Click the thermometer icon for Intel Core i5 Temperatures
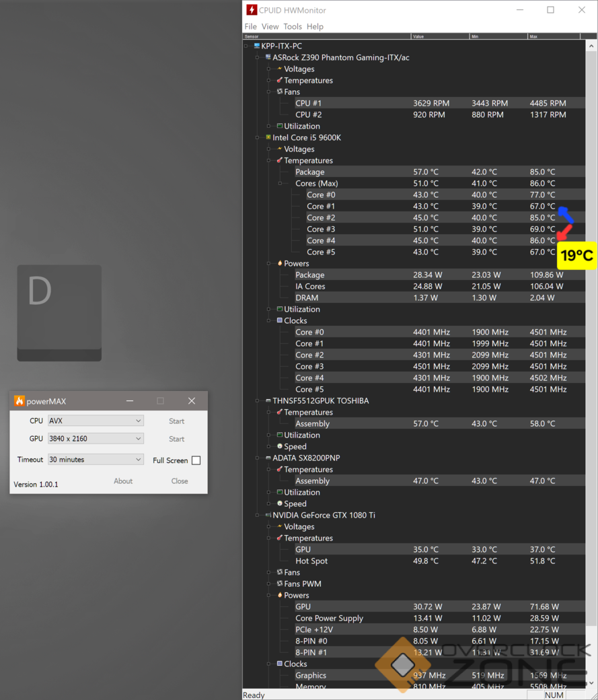 click(280, 160)
